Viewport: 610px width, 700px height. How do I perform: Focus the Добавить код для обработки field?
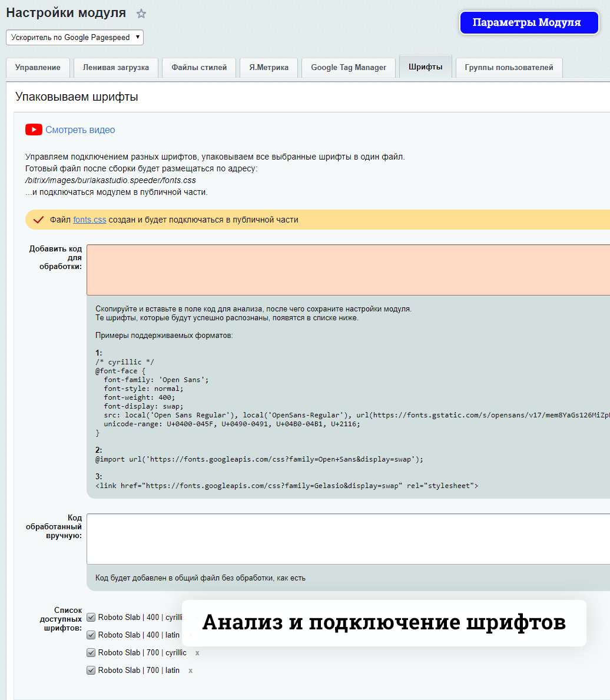click(x=348, y=270)
